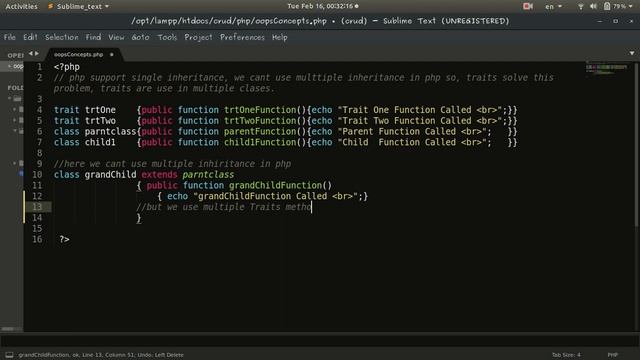Collapse the top-level folder in sidebar
The width and height of the screenshot is (640, 360).
pos(10,98)
